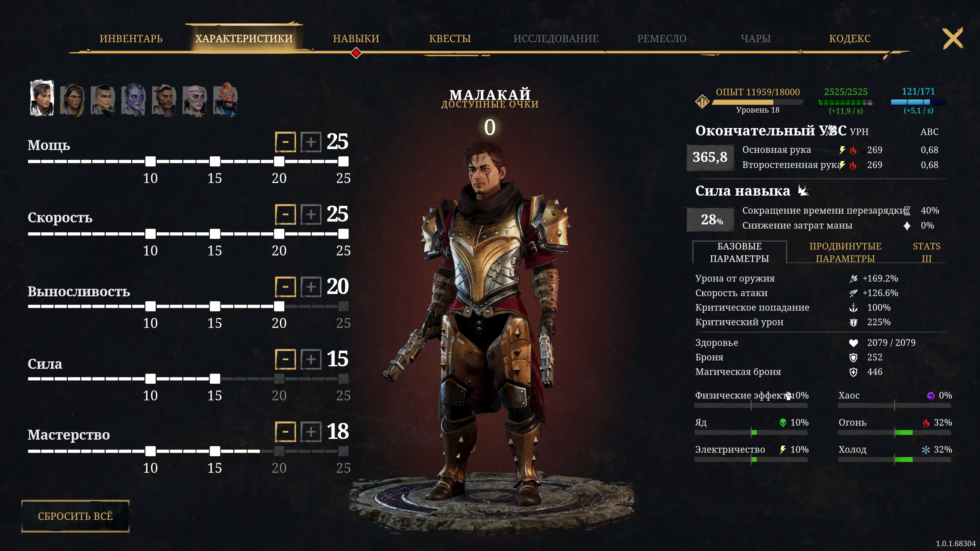Click the snowflake icon next to Холод
Viewport: 980px width, 551px height.
[x=926, y=450]
